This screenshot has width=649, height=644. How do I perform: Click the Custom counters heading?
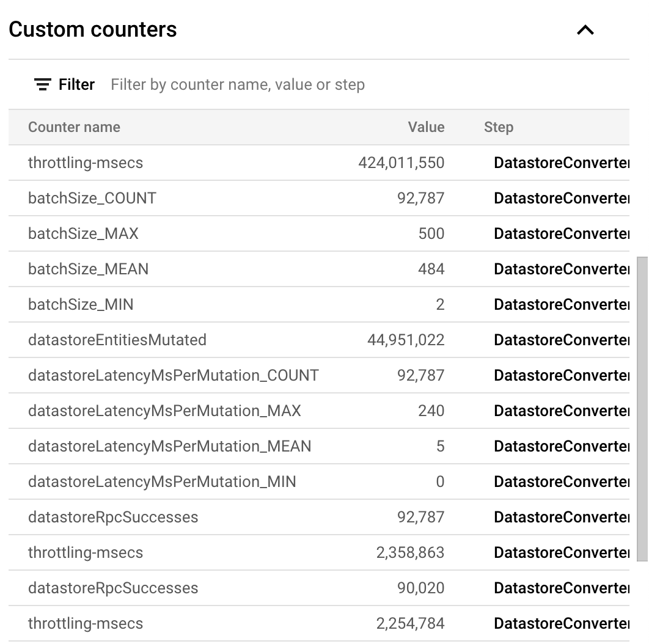point(93,29)
